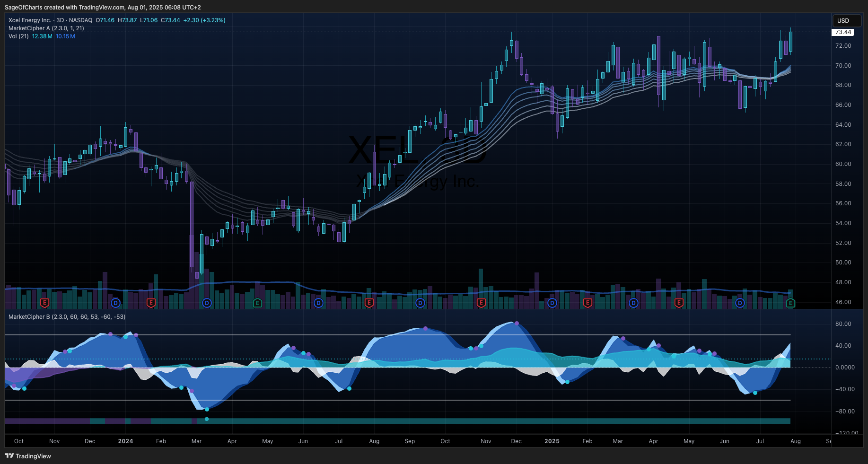This screenshot has height=464, width=868.
Task: Click the +2.30 (+3.23%) change value
Action: pyautogui.click(x=204, y=20)
